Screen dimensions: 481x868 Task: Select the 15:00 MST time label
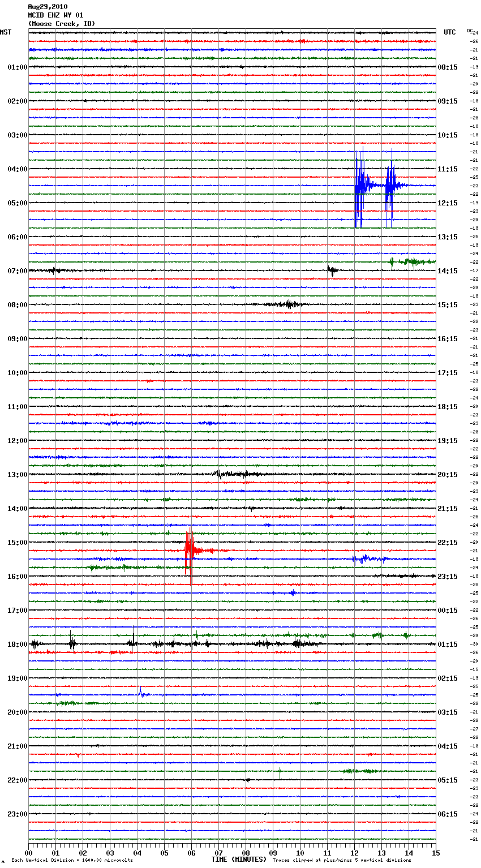18,543
